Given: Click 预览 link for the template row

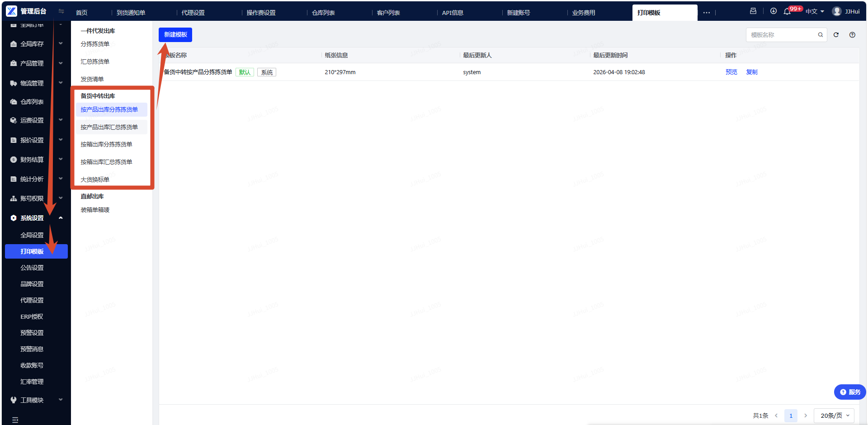Looking at the screenshot, I should click(x=731, y=72).
